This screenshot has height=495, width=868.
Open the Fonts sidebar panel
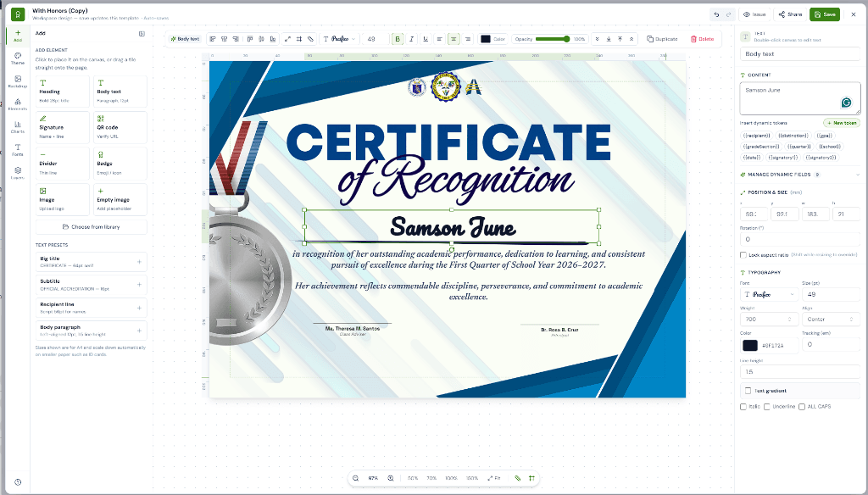[x=18, y=149]
